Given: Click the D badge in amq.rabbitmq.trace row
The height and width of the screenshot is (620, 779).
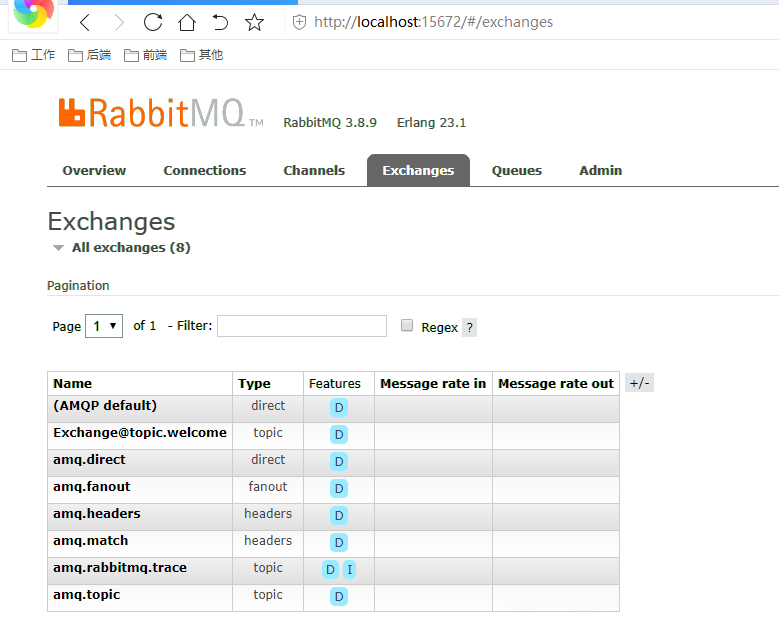Looking at the screenshot, I should tap(330, 569).
